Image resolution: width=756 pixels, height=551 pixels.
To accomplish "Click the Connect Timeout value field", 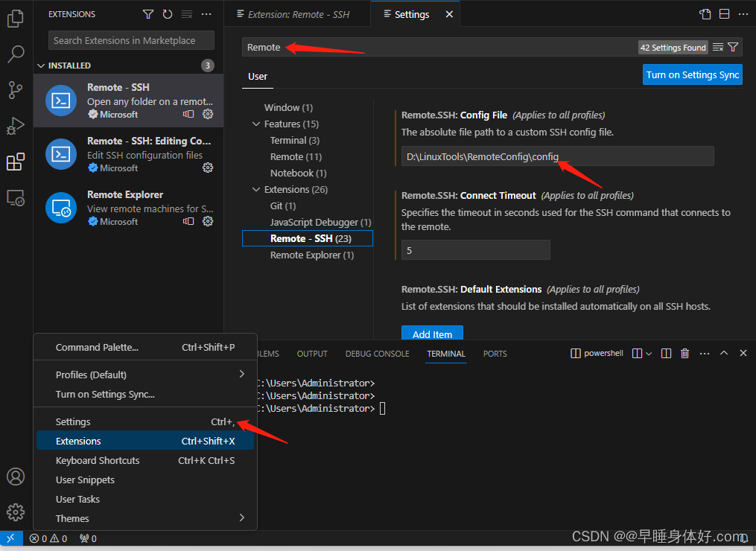I will pyautogui.click(x=475, y=250).
